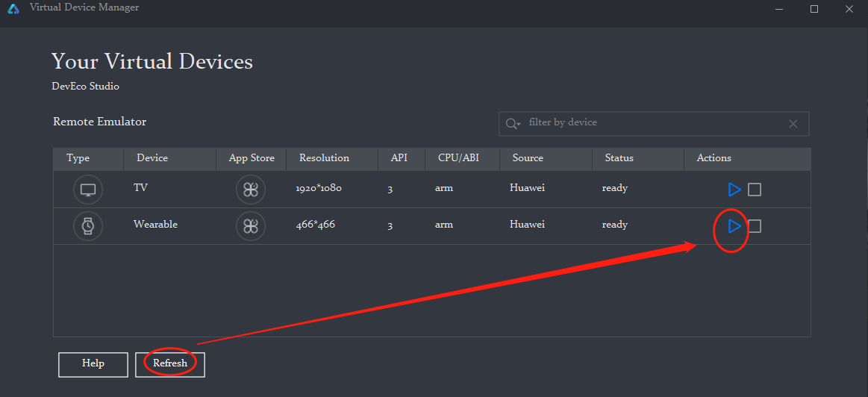Select the Wearable device row name
The height and width of the screenshot is (397, 868).
pos(155,225)
